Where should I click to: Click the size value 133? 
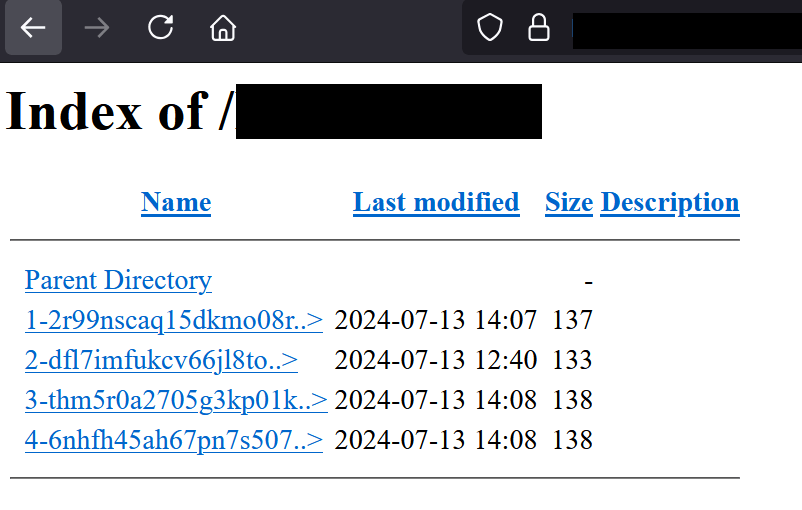coord(573,360)
